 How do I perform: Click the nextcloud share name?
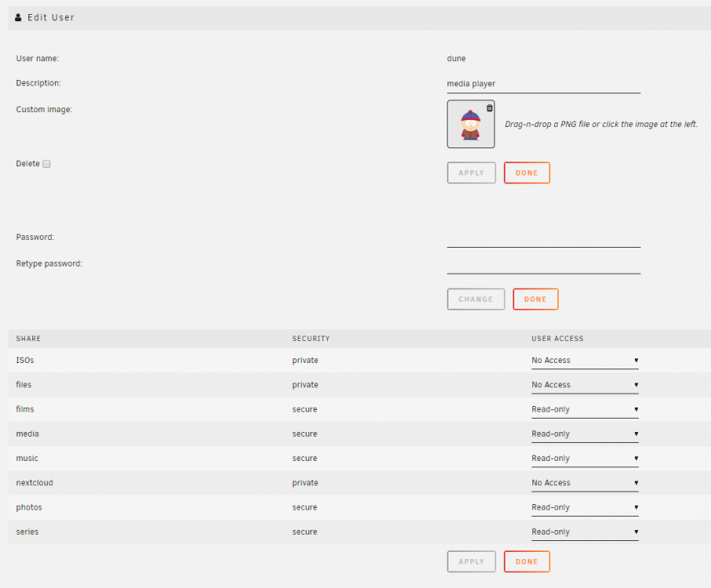tap(34, 483)
